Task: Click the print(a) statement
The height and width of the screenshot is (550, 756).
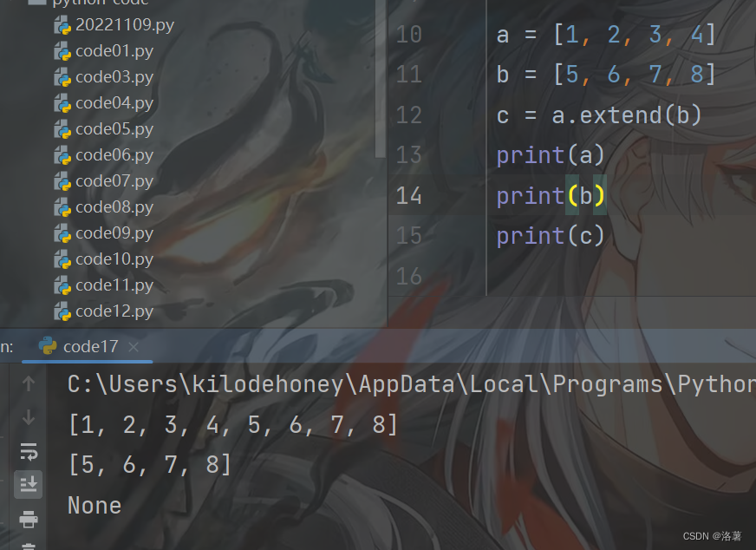Action: [x=551, y=155]
